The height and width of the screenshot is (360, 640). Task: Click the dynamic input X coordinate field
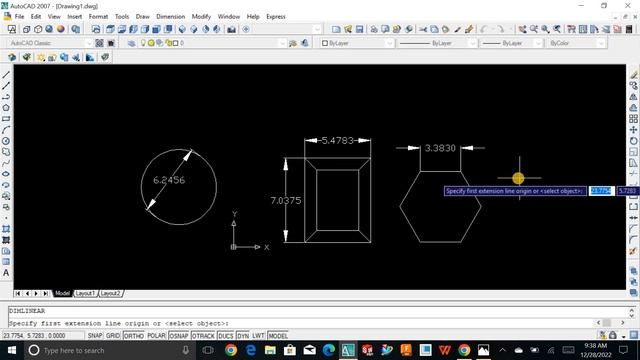click(602, 191)
